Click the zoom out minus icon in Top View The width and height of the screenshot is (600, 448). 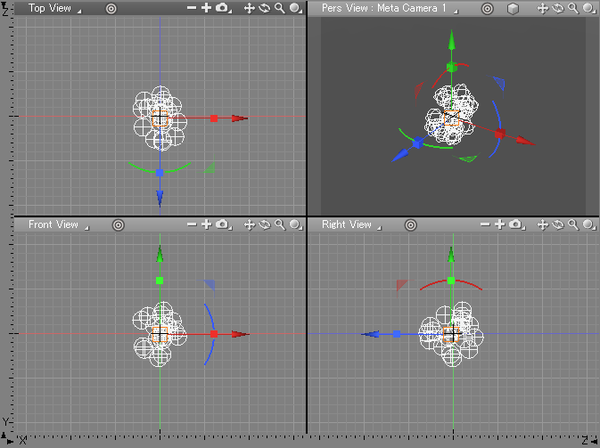(x=191, y=8)
